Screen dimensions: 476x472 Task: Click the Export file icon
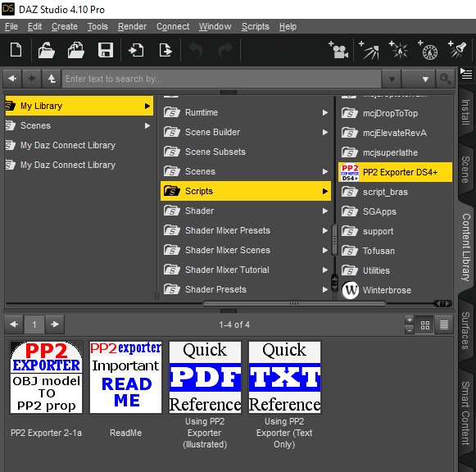(x=165, y=50)
